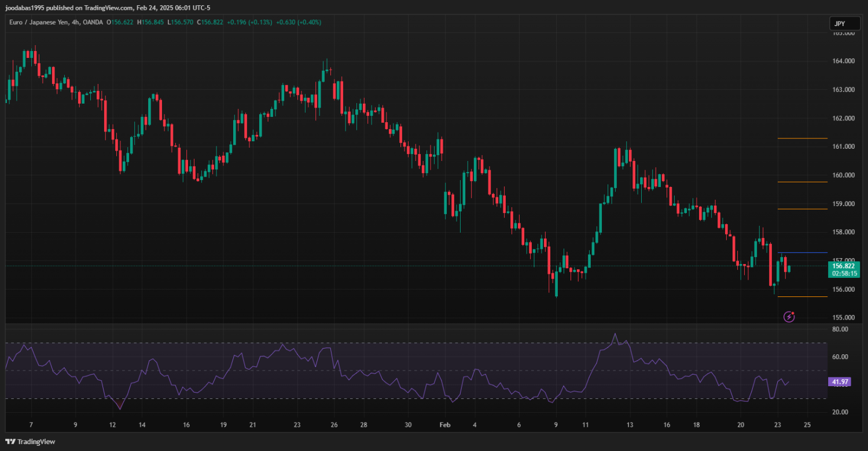
Task: Click the 7 date label on the time axis
Action: click(x=31, y=425)
